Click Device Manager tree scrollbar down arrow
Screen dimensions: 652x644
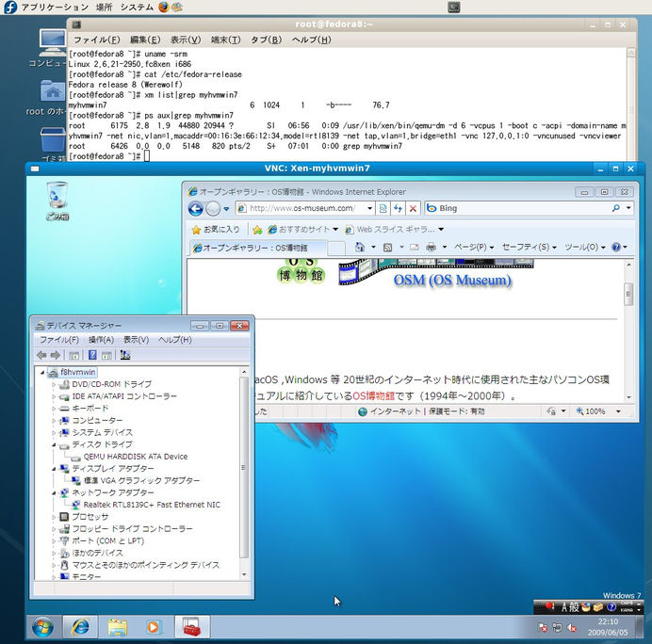[x=244, y=574]
